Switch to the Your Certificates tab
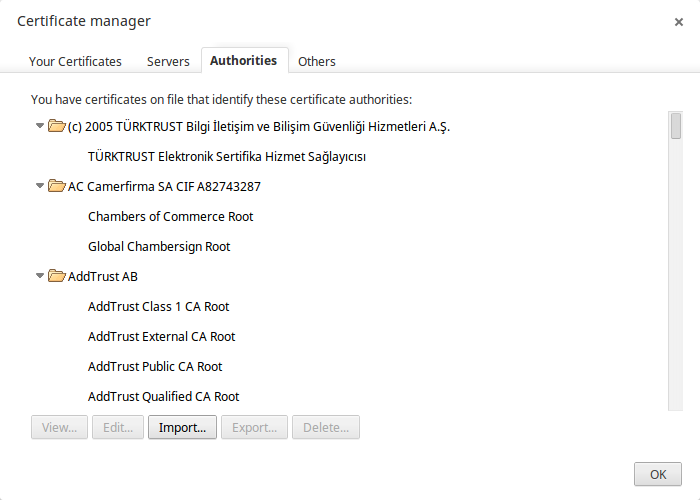This screenshot has width=700, height=500. 75,61
